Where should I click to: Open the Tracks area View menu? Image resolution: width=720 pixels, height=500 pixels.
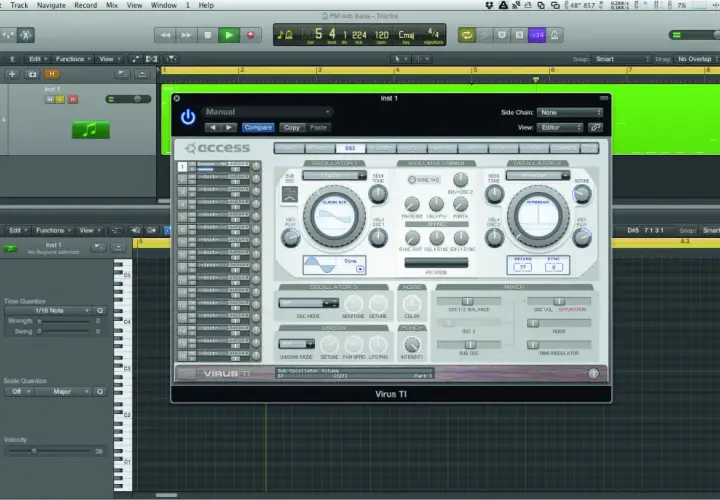pyautogui.click(x=109, y=59)
